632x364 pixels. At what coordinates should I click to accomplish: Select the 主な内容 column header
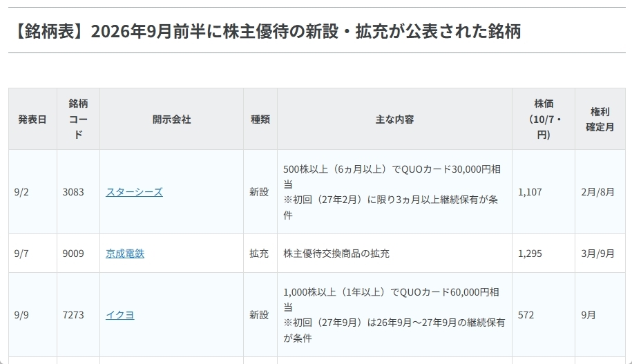394,119
